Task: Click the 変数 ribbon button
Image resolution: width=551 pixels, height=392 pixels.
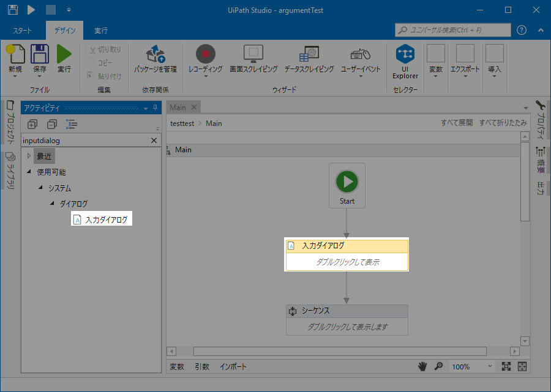Action: tap(436, 61)
